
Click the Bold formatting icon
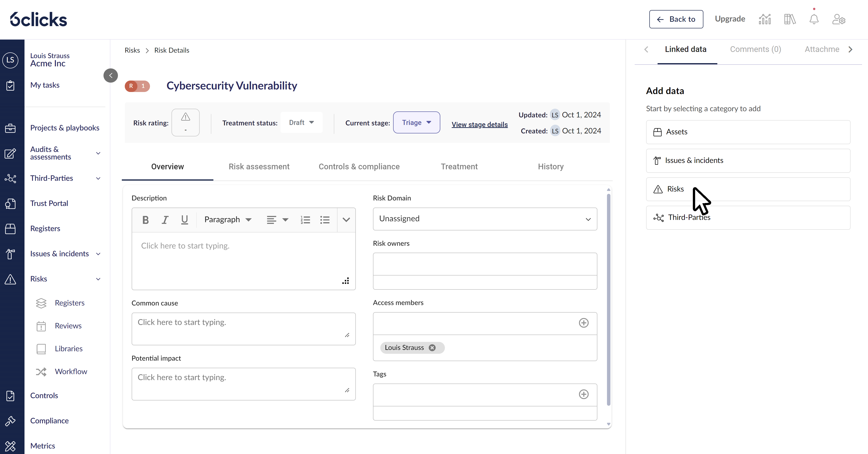click(x=146, y=220)
